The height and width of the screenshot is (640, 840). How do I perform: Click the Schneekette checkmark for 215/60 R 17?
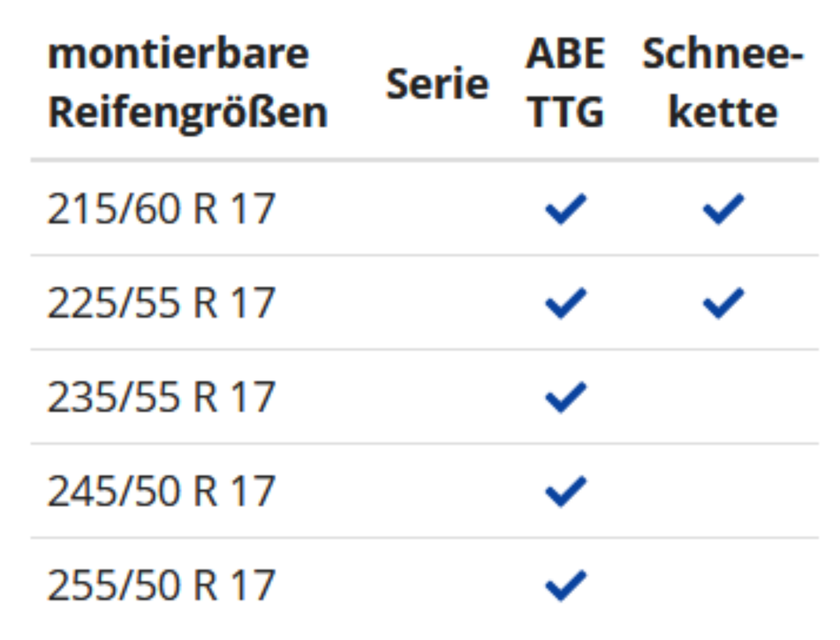(723, 210)
